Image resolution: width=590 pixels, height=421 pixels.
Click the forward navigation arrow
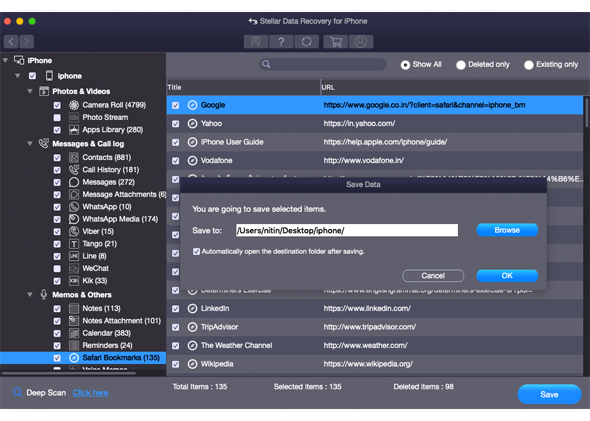click(26, 41)
